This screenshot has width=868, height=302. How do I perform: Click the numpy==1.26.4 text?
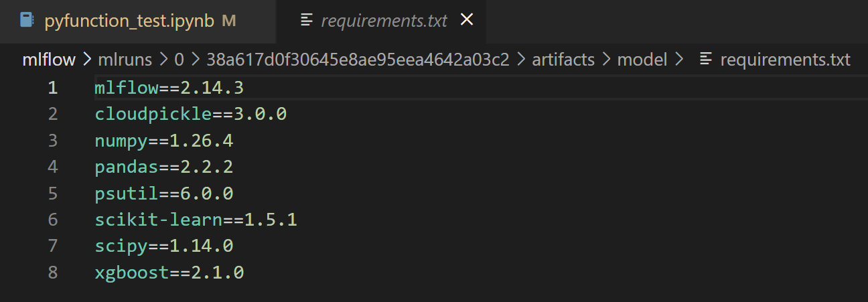coord(163,141)
